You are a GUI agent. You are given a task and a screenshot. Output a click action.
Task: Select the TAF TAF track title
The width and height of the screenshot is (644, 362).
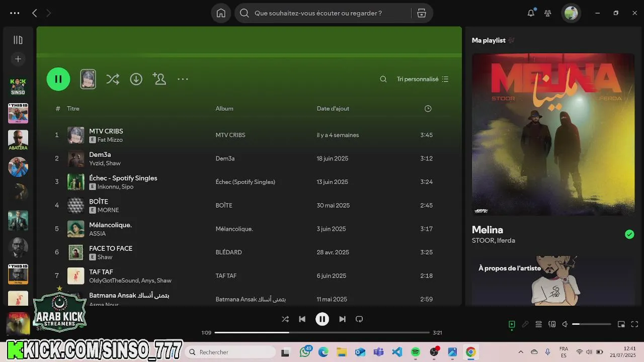pos(101,272)
